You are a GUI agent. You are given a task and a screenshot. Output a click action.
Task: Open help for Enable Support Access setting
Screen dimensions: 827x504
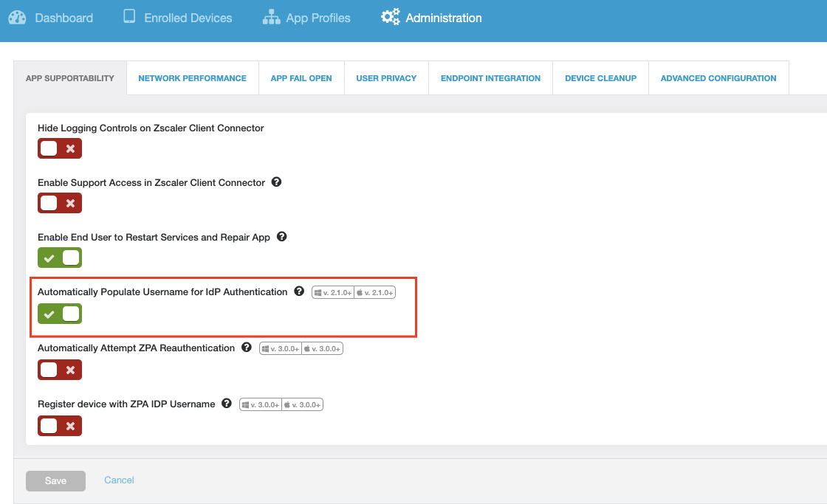pyautogui.click(x=275, y=182)
